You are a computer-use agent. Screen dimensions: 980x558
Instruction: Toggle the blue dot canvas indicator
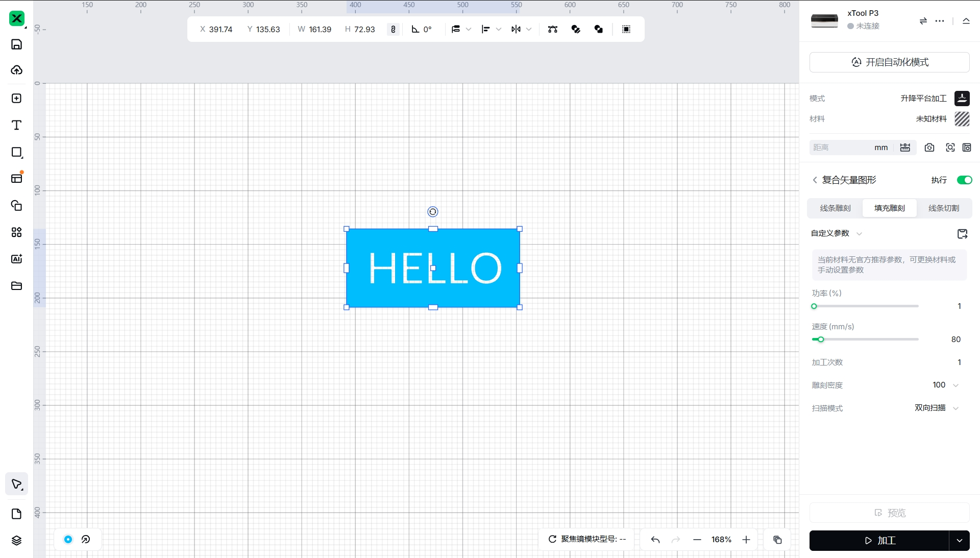point(68,539)
